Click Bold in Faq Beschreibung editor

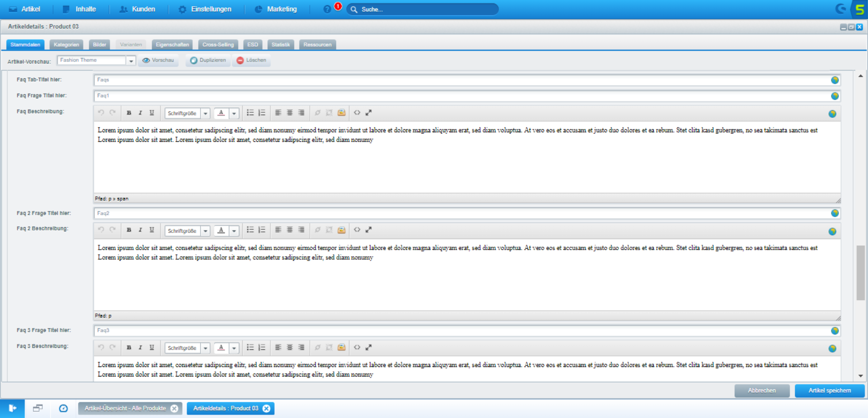click(x=129, y=113)
